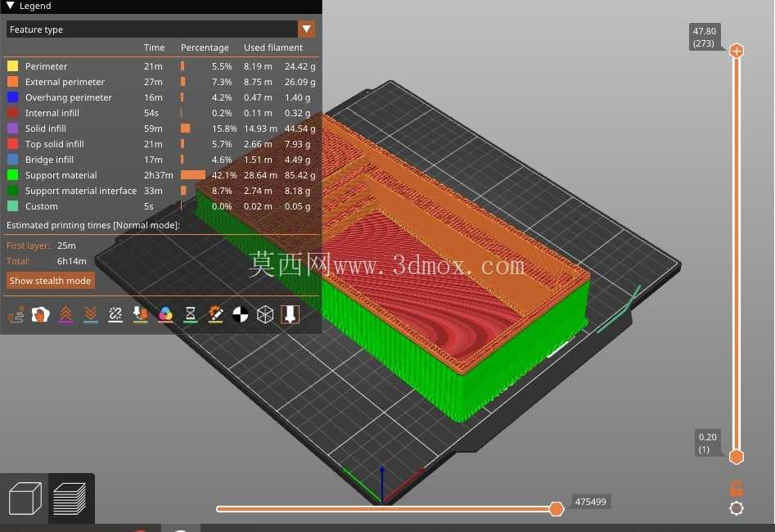The width and height of the screenshot is (775, 532).
Task: Toggle Perimeter yellow swatch visibility
Action: point(13,66)
